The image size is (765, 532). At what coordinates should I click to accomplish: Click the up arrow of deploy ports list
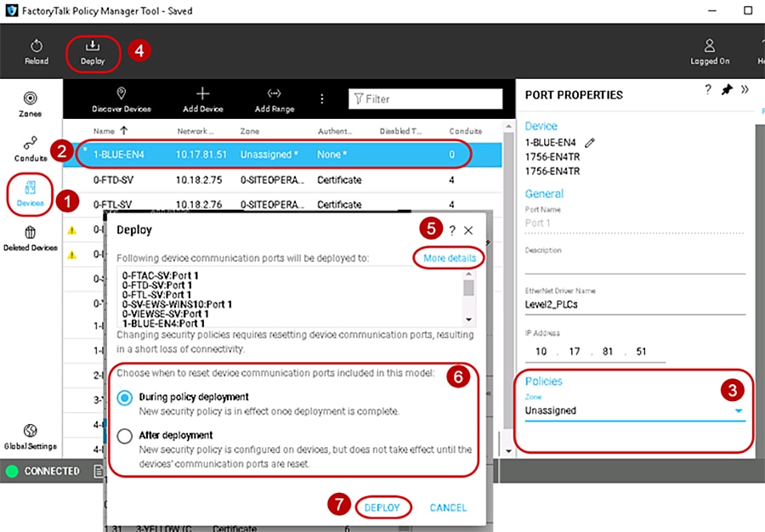click(468, 274)
